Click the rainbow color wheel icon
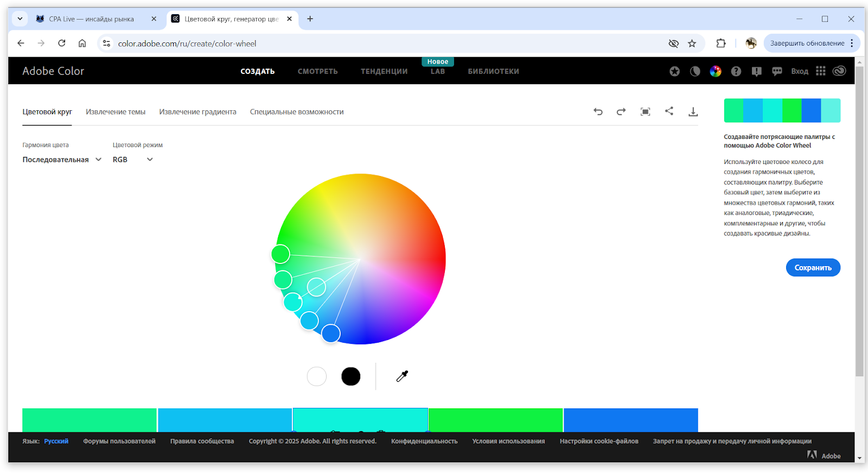Screen dimensions: 868x473 click(716, 71)
